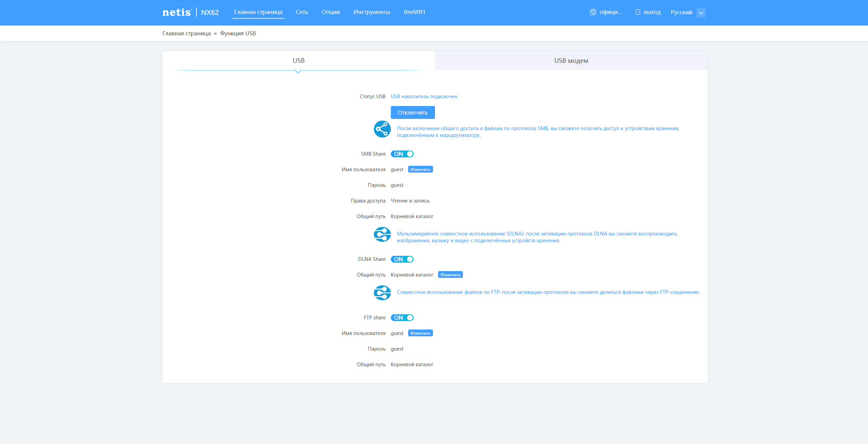
Task: Click the FTP file sharing icon
Action: [x=382, y=293]
